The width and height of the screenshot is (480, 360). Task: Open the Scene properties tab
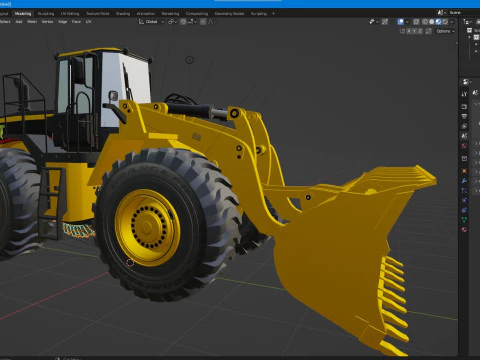coord(464,136)
